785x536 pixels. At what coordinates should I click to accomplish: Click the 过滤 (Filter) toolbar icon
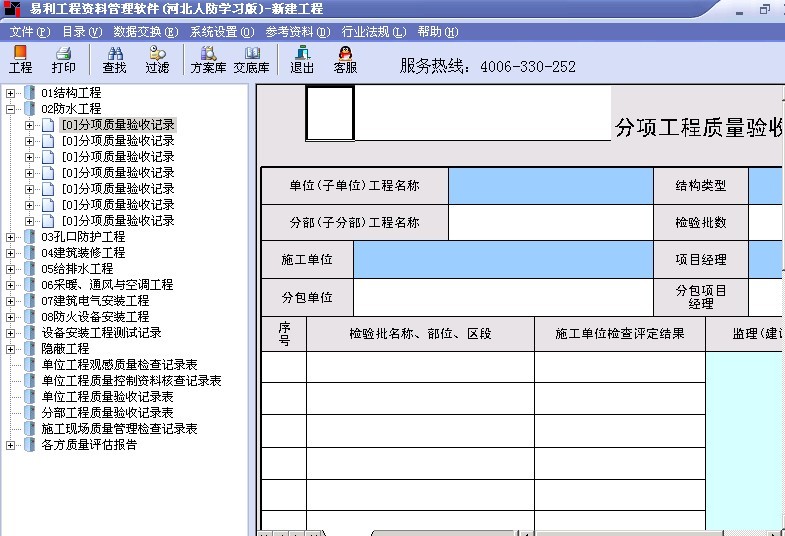pyautogui.click(x=157, y=59)
